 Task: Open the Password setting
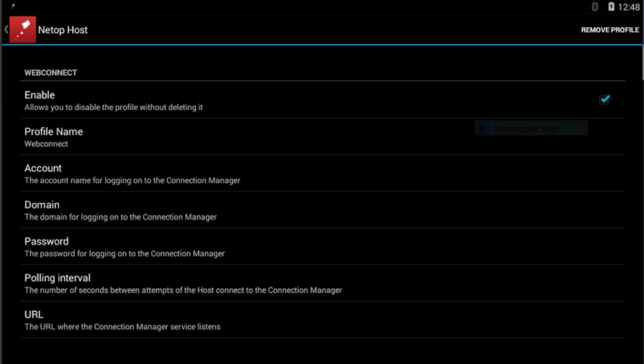pos(323,246)
